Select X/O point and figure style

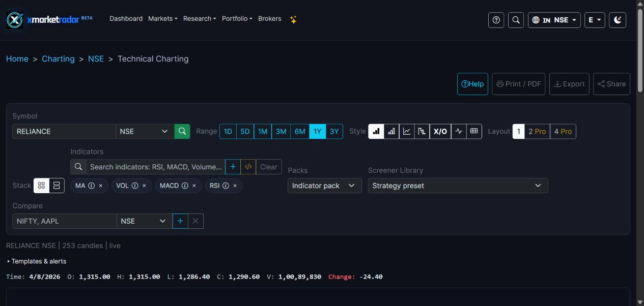coord(440,131)
